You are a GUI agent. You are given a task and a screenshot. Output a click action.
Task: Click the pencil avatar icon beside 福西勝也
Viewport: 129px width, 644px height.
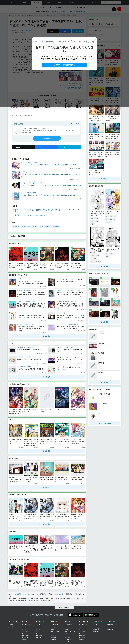tap(93, 375)
